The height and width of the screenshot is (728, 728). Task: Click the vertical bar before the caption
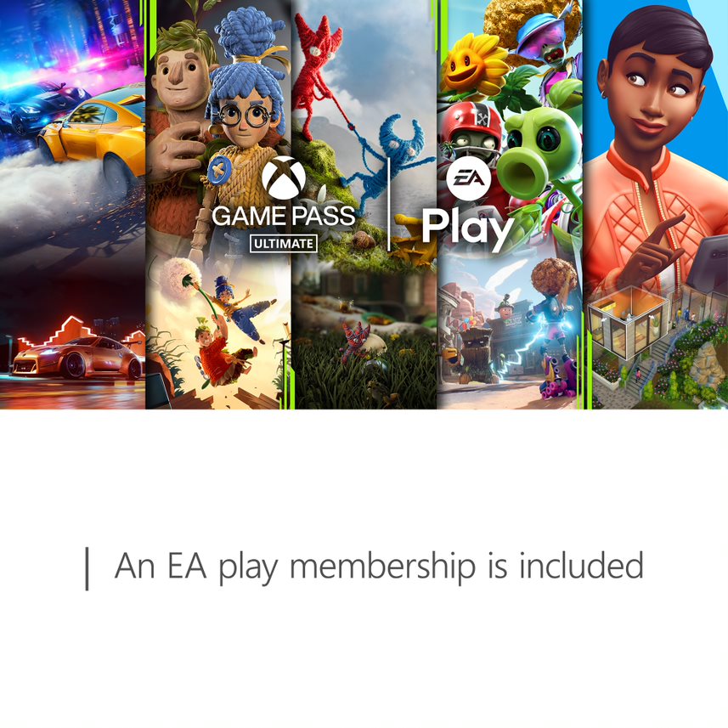pos(87,569)
